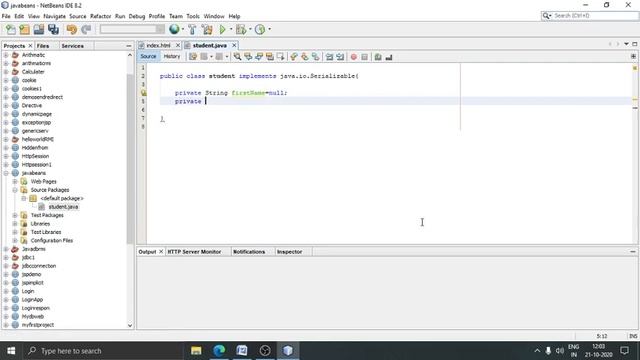
Task: Open the Inspector tab
Action: [x=289, y=252]
